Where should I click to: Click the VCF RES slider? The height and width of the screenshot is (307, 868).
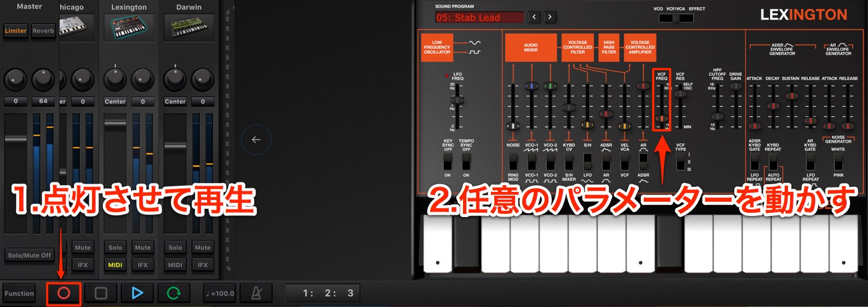coord(680,94)
